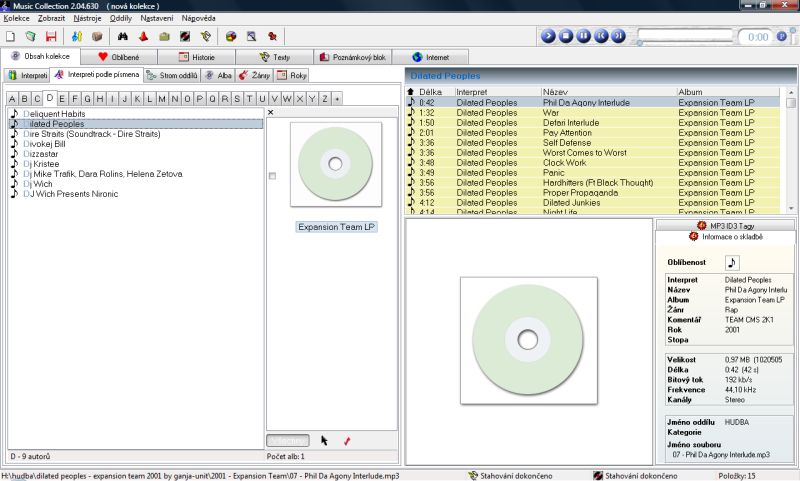
Task: Click the two people figures toolbar icon
Action: [77, 37]
